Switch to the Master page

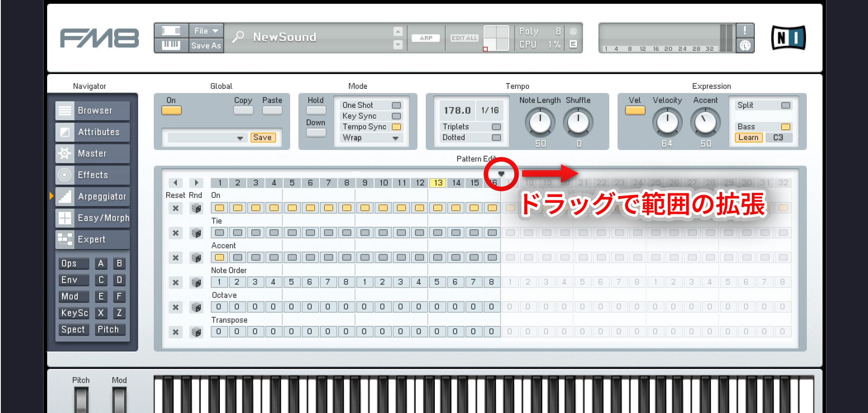93,154
